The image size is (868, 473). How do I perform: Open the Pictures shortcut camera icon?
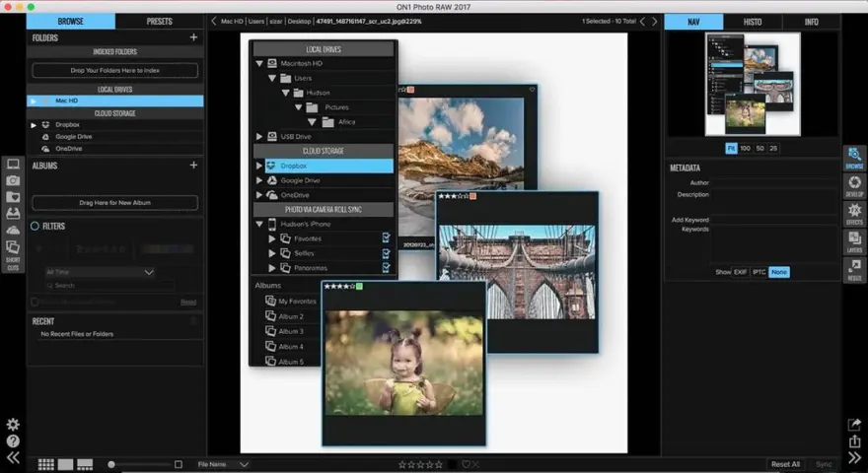point(13,180)
